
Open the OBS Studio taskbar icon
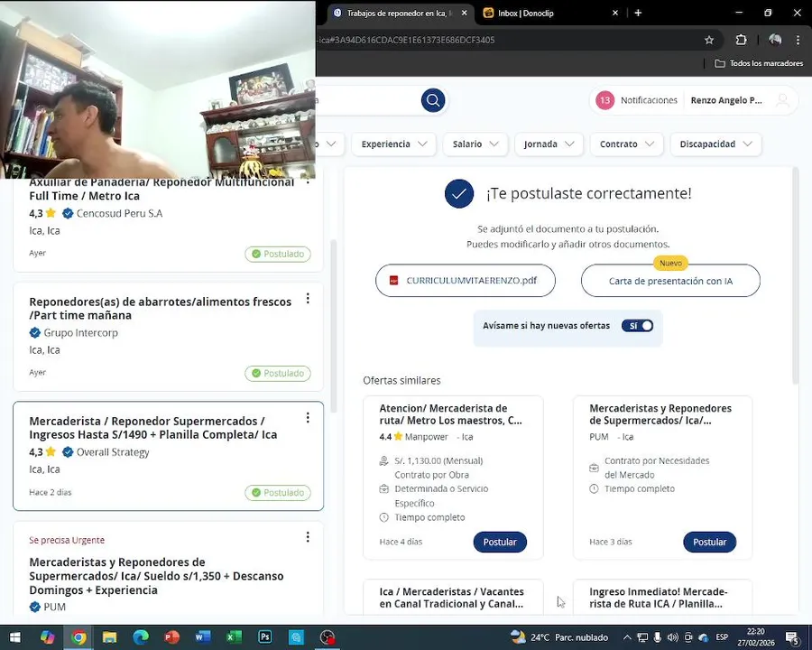click(328, 637)
